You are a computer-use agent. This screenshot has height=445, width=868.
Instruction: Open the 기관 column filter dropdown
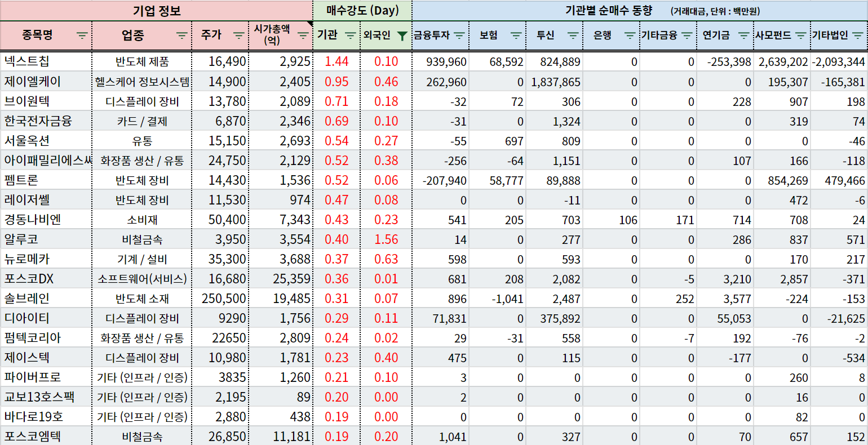tap(351, 35)
